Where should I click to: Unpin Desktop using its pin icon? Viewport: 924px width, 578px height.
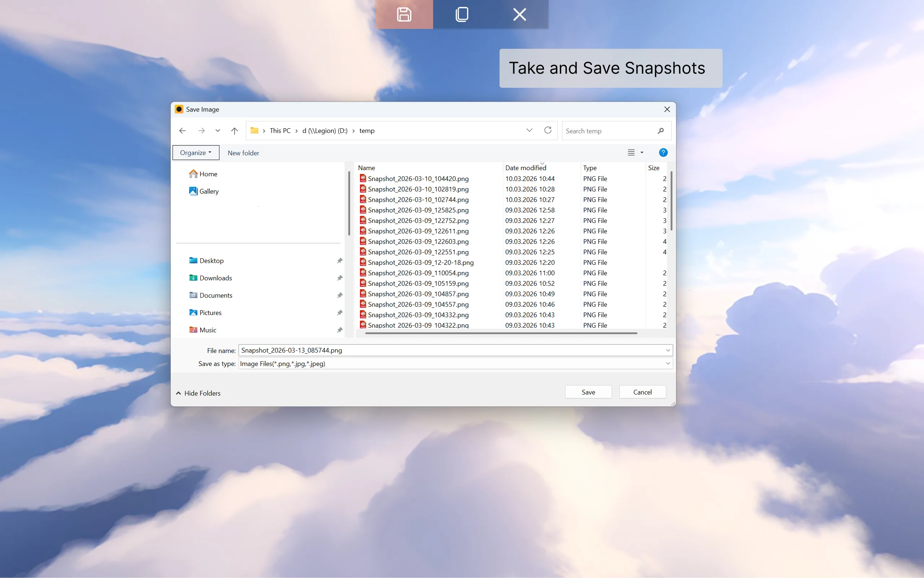click(x=339, y=261)
